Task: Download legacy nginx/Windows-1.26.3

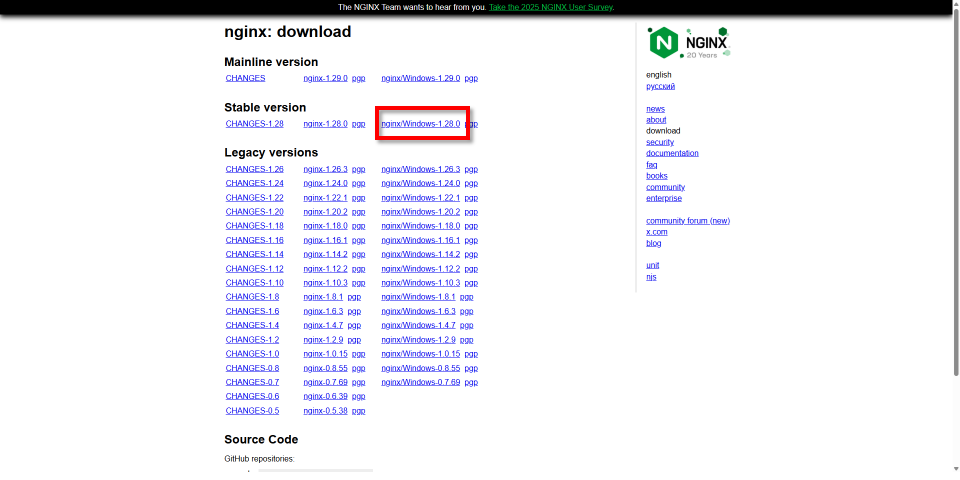Action: point(420,169)
